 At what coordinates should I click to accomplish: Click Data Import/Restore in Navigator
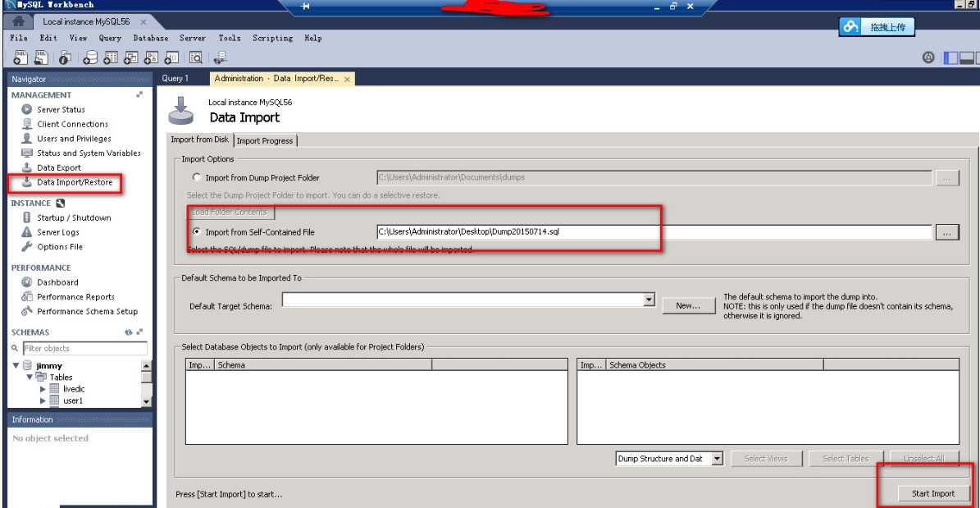(75, 182)
